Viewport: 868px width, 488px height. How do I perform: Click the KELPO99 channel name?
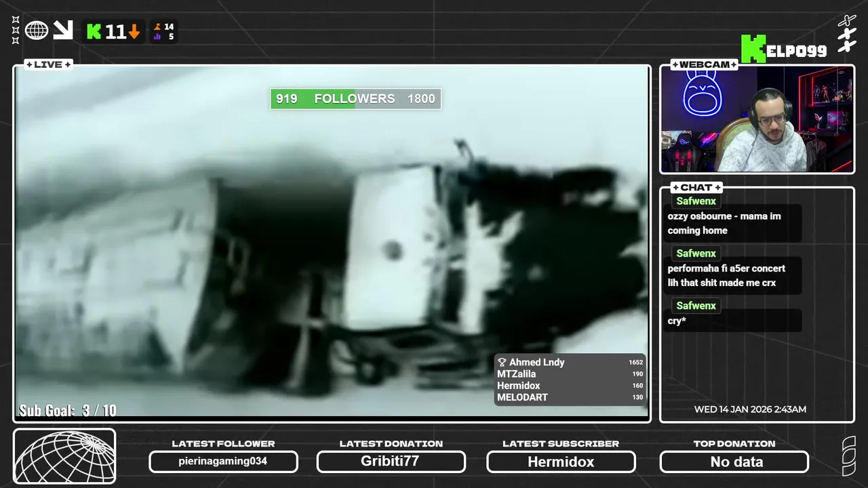(797, 51)
